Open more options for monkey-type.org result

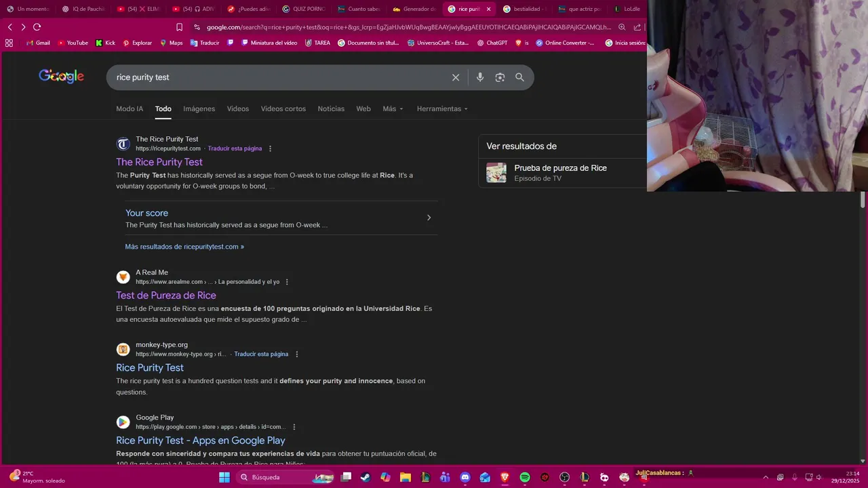[x=296, y=354]
